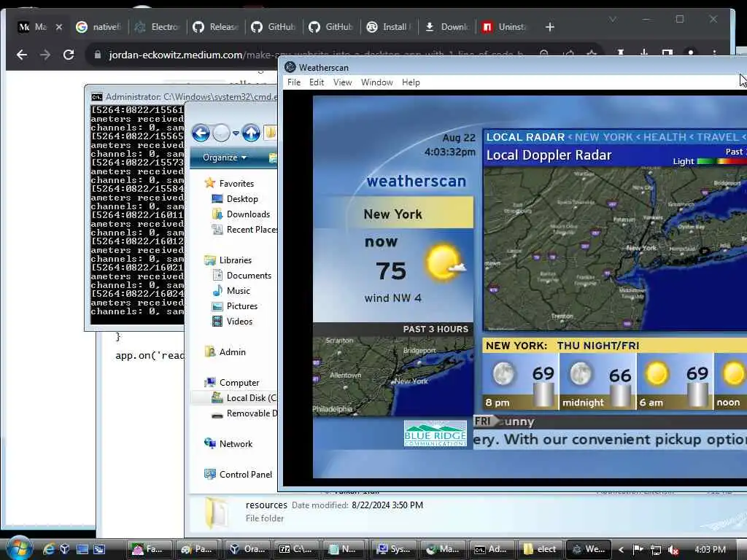Click the Weatherscan title bar app icon
The width and height of the screenshot is (747, 560).
(290, 67)
